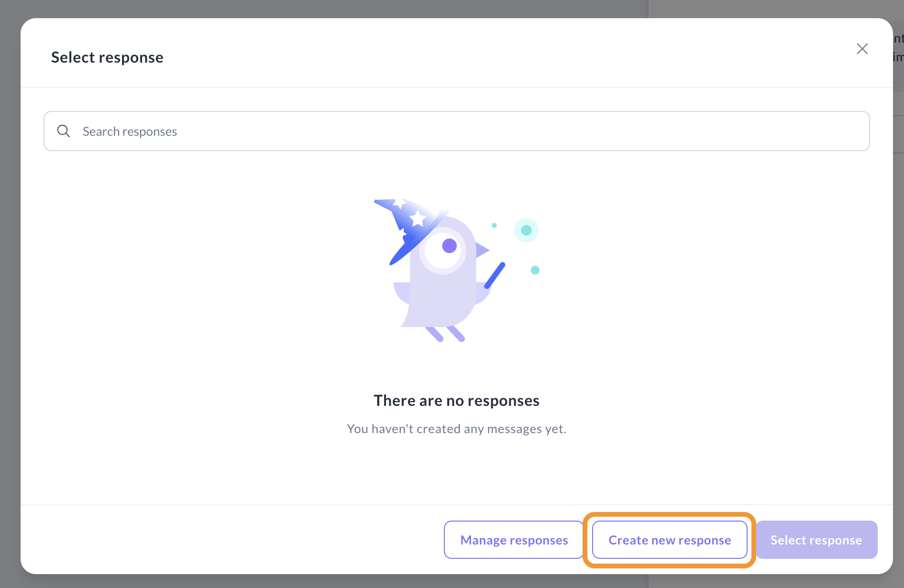Click the magnifying glass search icon
The width and height of the screenshot is (904, 588).
[x=64, y=131]
